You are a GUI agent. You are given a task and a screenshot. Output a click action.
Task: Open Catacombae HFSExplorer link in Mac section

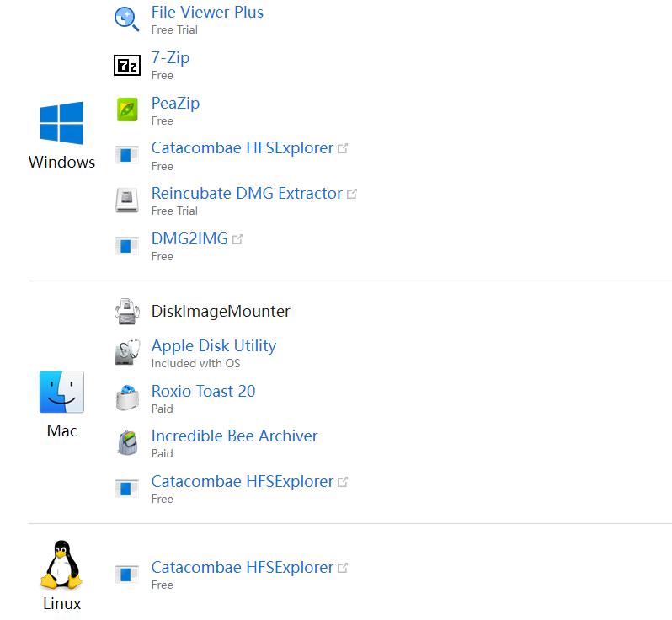(x=243, y=482)
